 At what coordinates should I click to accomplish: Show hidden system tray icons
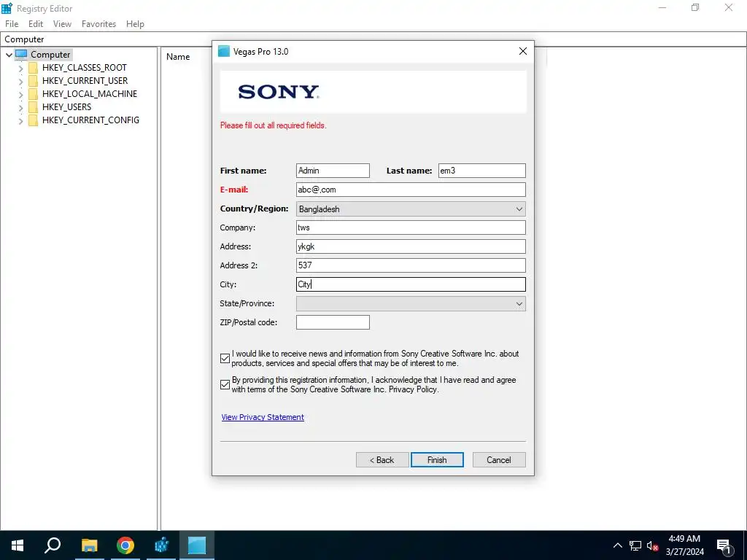click(617, 545)
